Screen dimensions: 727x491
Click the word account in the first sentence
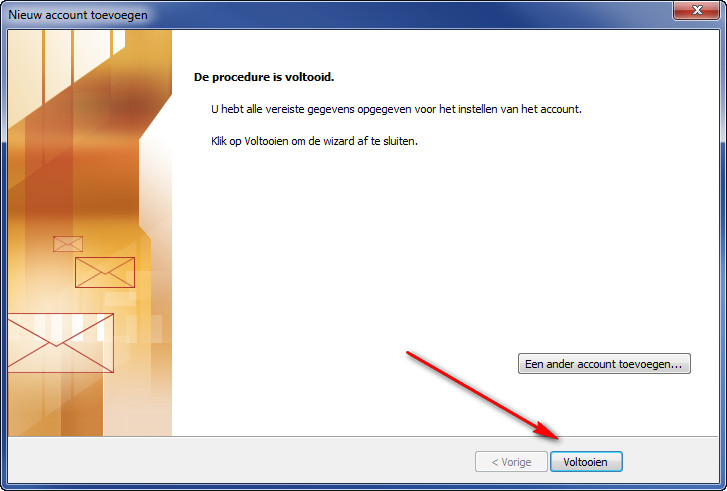click(560, 109)
